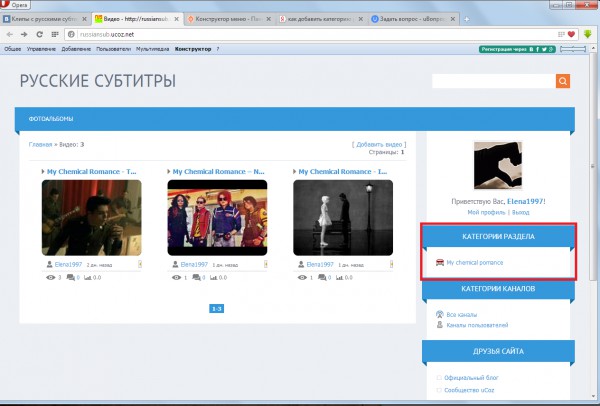The width and height of the screenshot is (600, 406).
Task: Open the 'Официальный блог' link
Action: click(471, 378)
